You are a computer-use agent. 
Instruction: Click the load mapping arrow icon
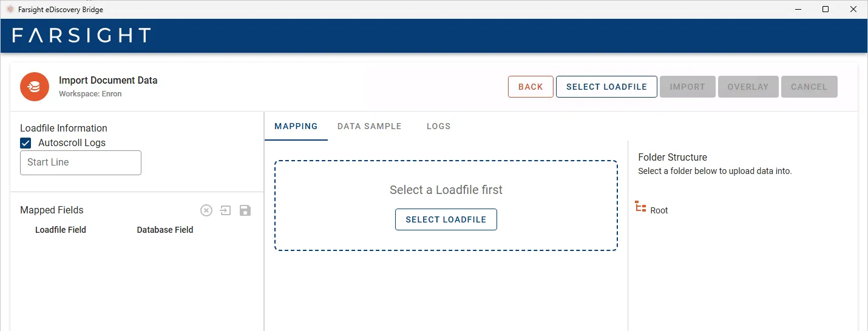point(225,210)
